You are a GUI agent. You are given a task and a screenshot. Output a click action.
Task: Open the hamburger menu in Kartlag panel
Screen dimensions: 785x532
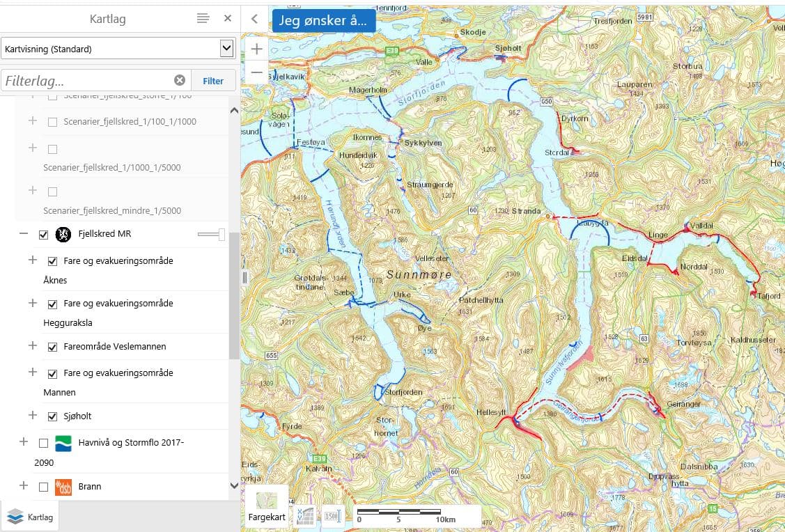tap(203, 19)
